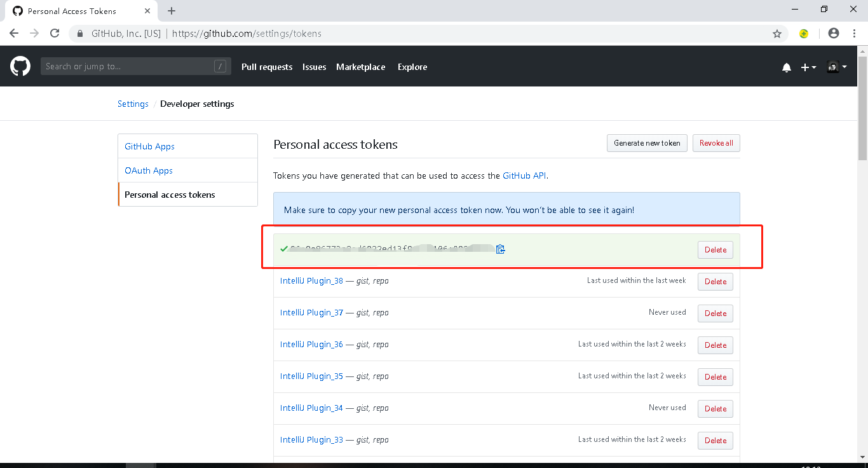The width and height of the screenshot is (868, 468).
Task: Open the Chrome three-dot menu
Action: [855, 34]
